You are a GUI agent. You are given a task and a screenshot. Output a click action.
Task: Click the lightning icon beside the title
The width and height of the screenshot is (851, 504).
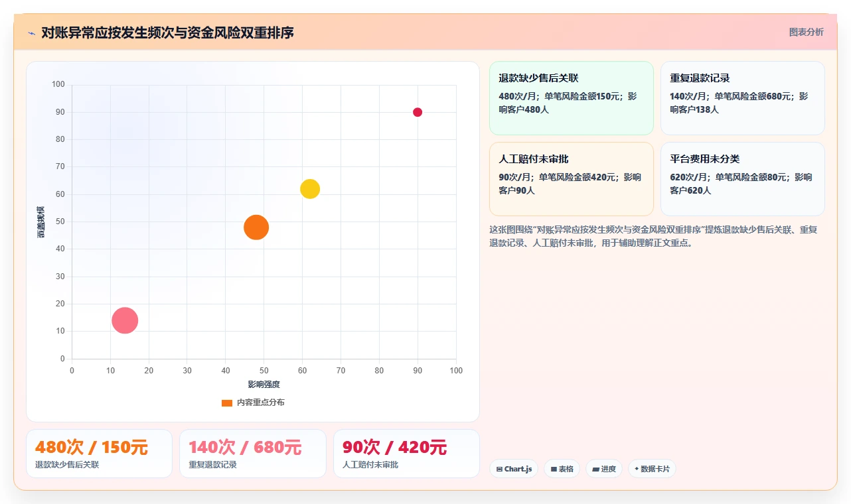(31, 33)
